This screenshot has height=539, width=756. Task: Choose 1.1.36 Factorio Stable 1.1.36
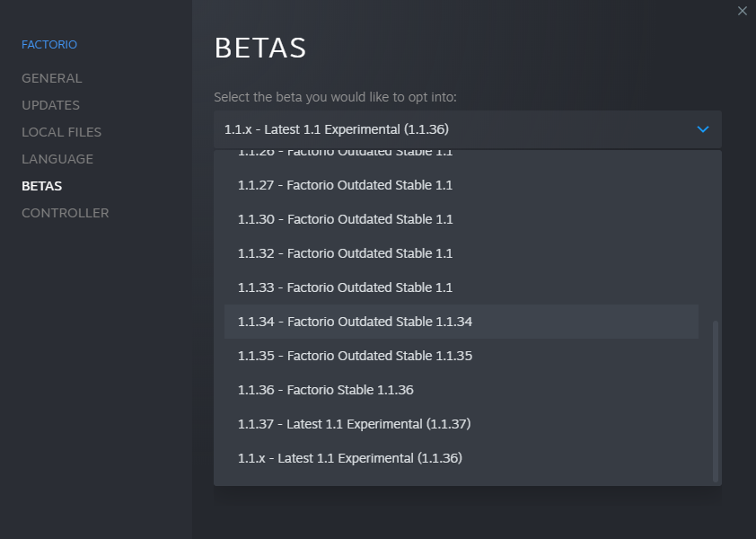point(325,390)
